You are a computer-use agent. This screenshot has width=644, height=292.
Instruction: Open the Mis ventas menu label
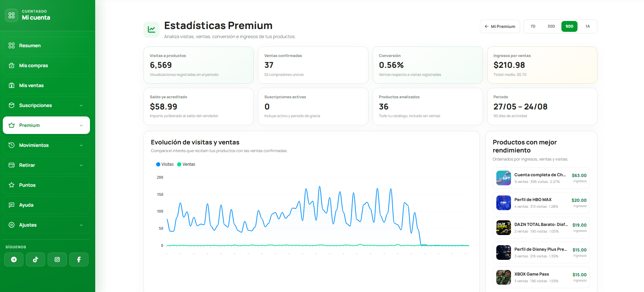[31, 85]
